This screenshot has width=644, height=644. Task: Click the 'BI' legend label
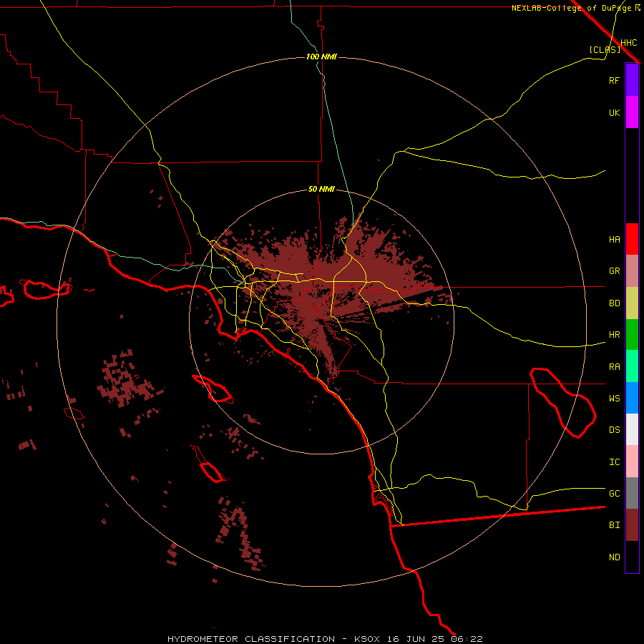[x=614, y=525]
